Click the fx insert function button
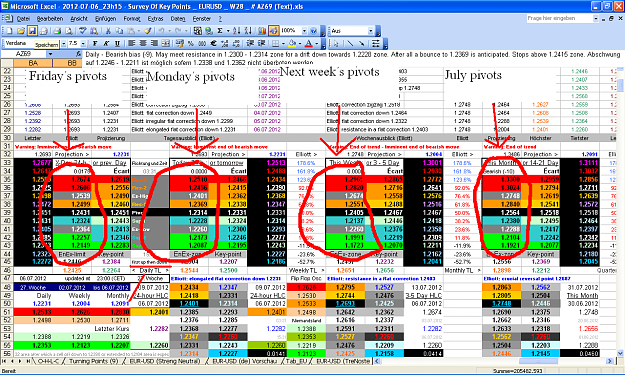Image resolution: width=625 pixels, height=375 pixels. tap(79, 54)
